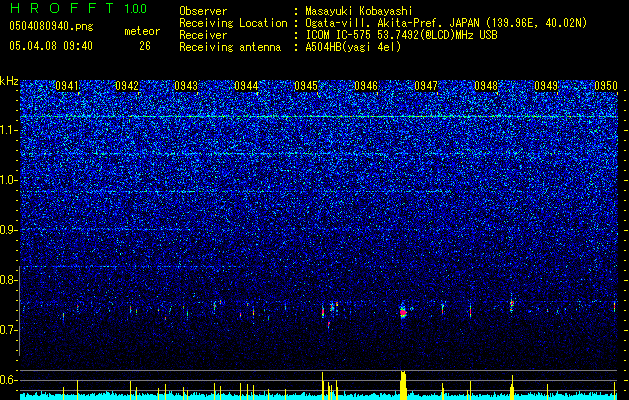Click the kHz axis unit label
629x400 pixels.
[x=9, y=81]
